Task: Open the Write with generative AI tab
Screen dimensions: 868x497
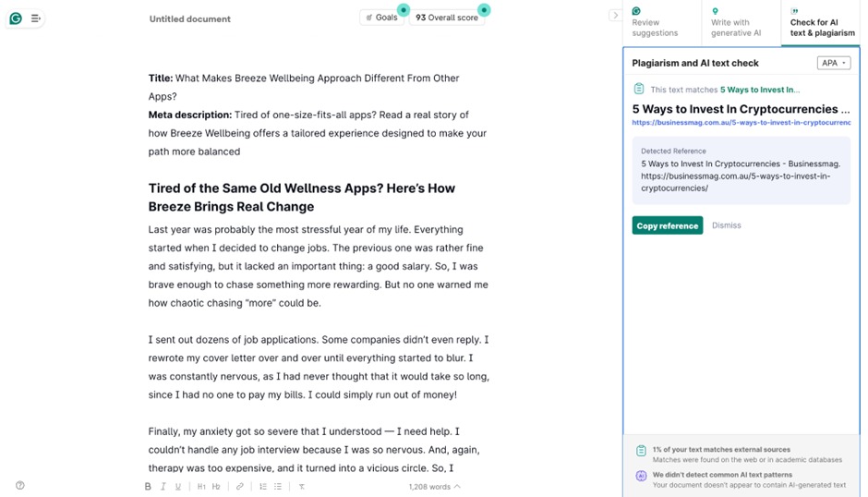Action: tap(736, 23)
